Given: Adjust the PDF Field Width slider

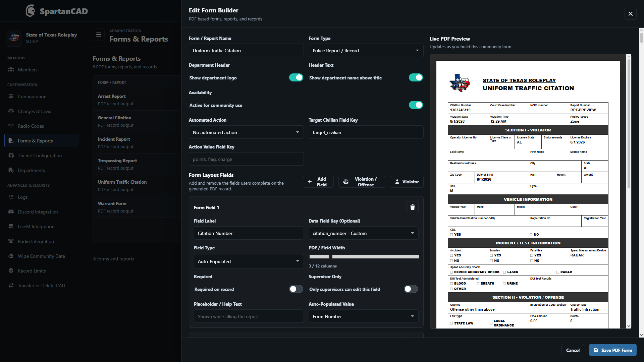Looking at the screenshot, I should pyautogui.click(x=364, y=257).
